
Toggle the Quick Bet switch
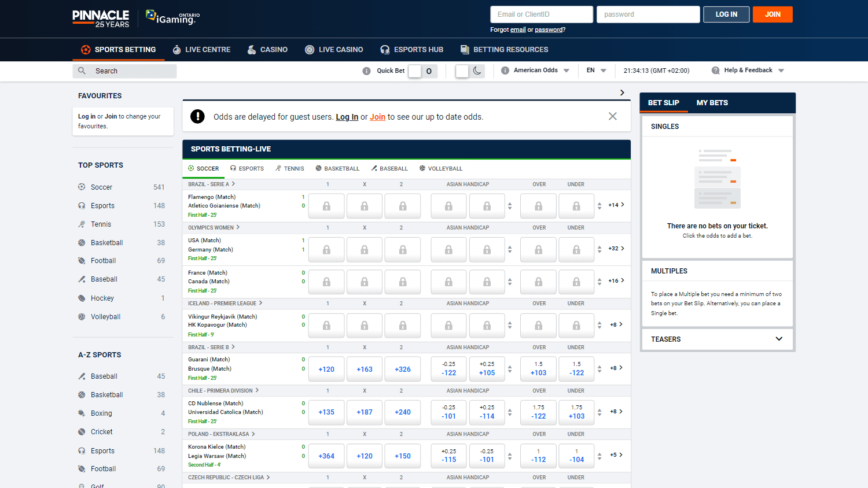pyautogui.click(x=422, y=71)
